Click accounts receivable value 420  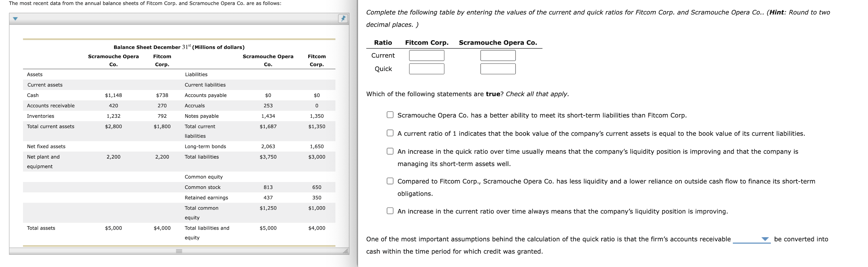coord(113,106)
